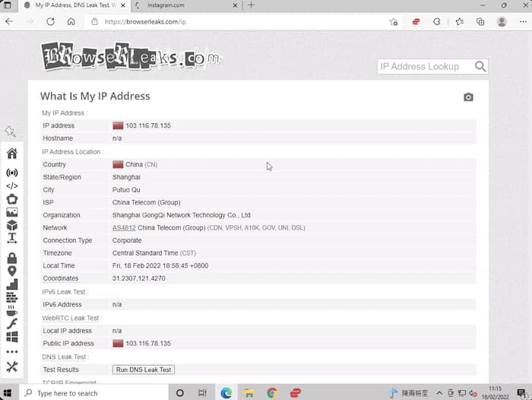
Task: Close the instagram.com tab
Action: point(235,5)
